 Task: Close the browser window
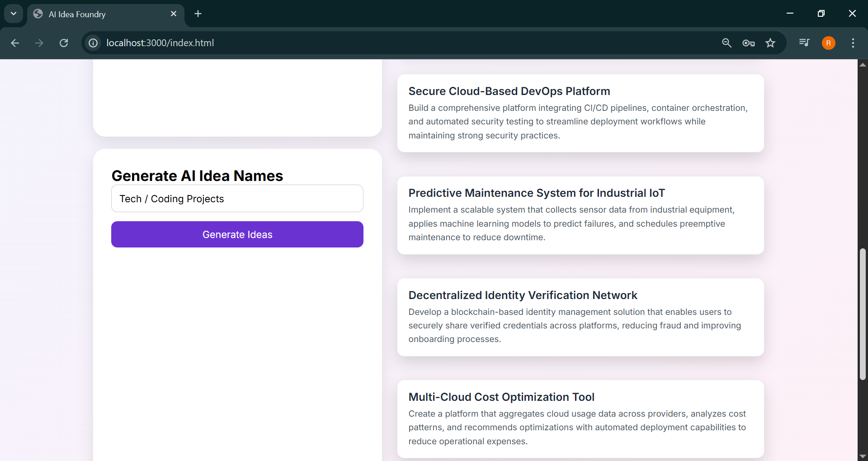pyautogui.click(x=852, y=14)
